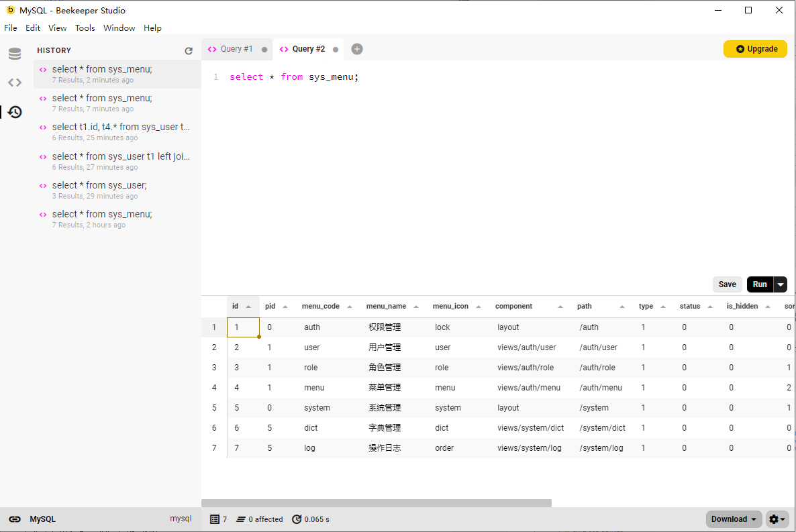Screen dimensions: 796x532
Task: Refresh the history list
Action: pos(189,51)
